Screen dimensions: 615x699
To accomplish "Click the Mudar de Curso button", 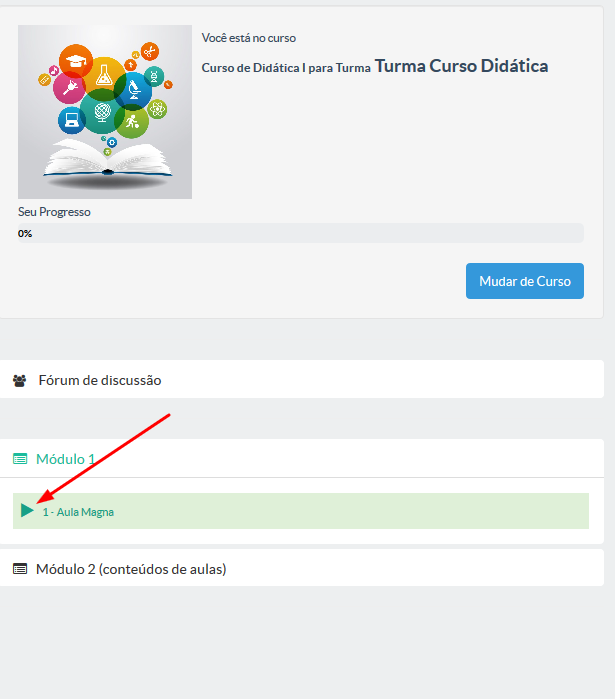I will point(525,281).
